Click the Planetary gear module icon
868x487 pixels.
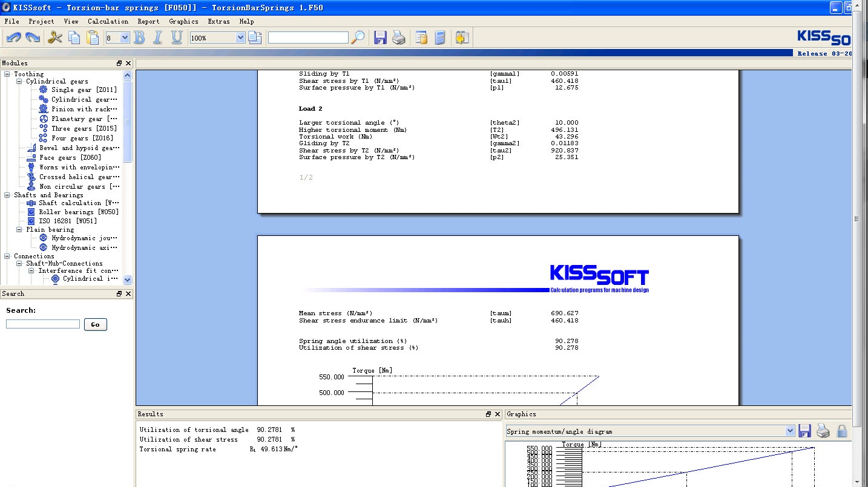[x=44, y=119]
